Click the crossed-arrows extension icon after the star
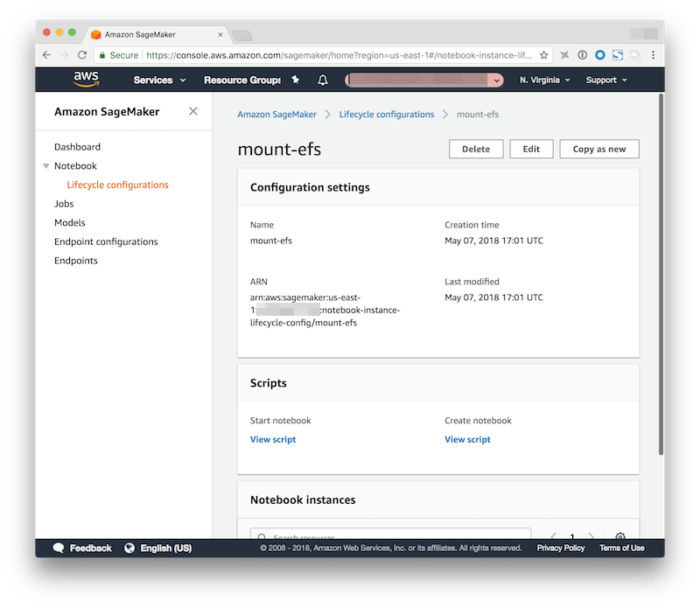The image size is (700, 608). point(564,55)
